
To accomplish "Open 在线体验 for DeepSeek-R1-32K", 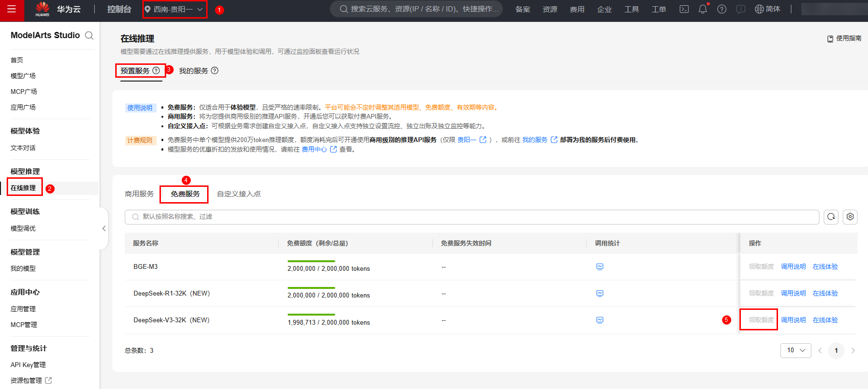I will [825, 293].
